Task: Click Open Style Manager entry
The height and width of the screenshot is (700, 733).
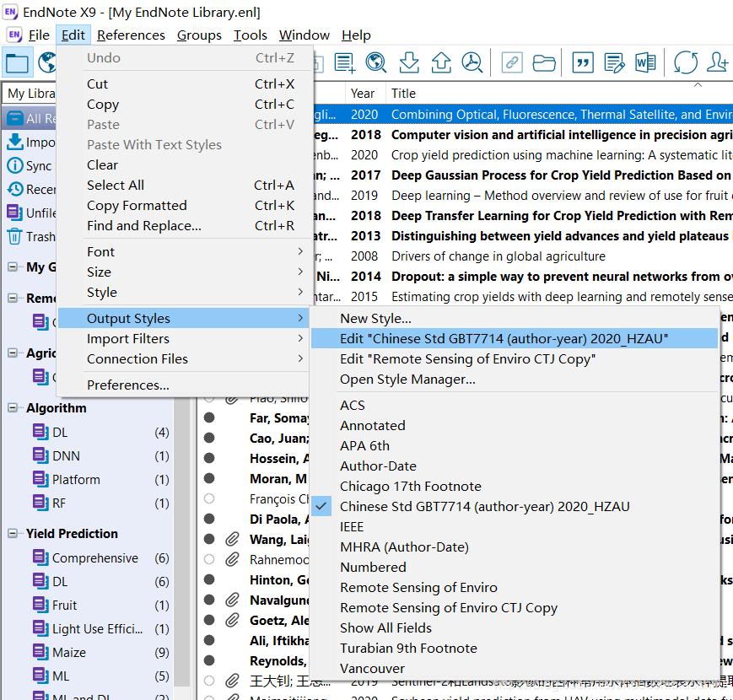Action: [x=407, y=379]
